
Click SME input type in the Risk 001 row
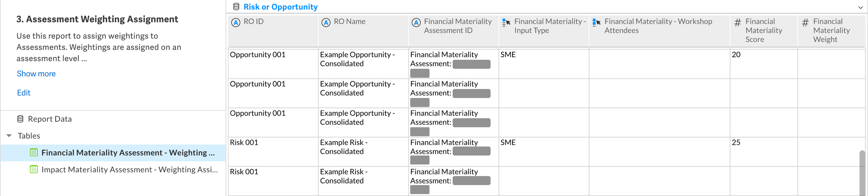(544, 152)
